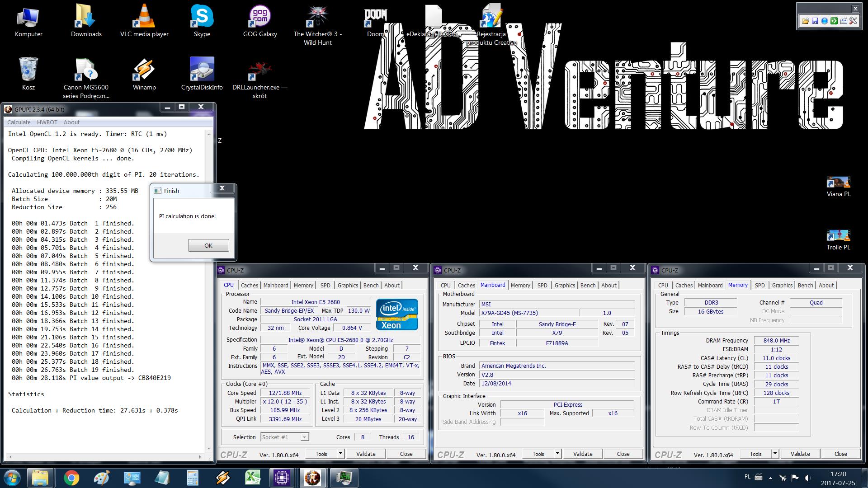Select the mainboard model X79A-GD45 (MS-7735)
Viewport: 868px width, 488px height.
pyautogui.click(x=529, y=313)
